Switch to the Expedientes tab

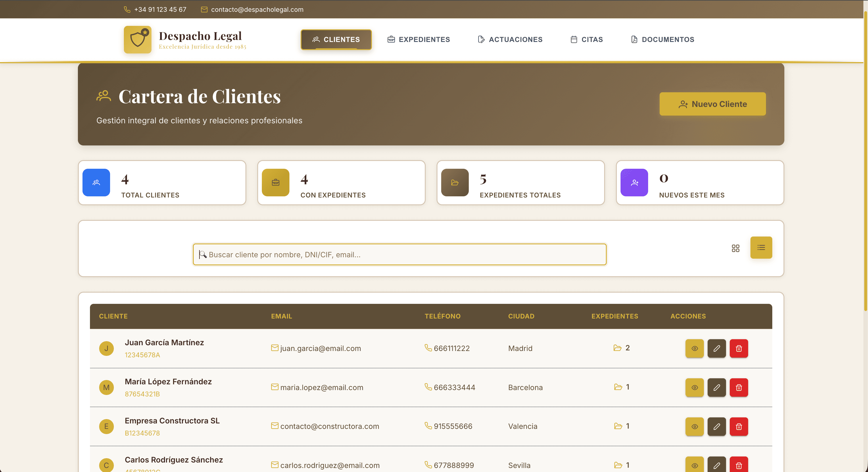(418, 39)
